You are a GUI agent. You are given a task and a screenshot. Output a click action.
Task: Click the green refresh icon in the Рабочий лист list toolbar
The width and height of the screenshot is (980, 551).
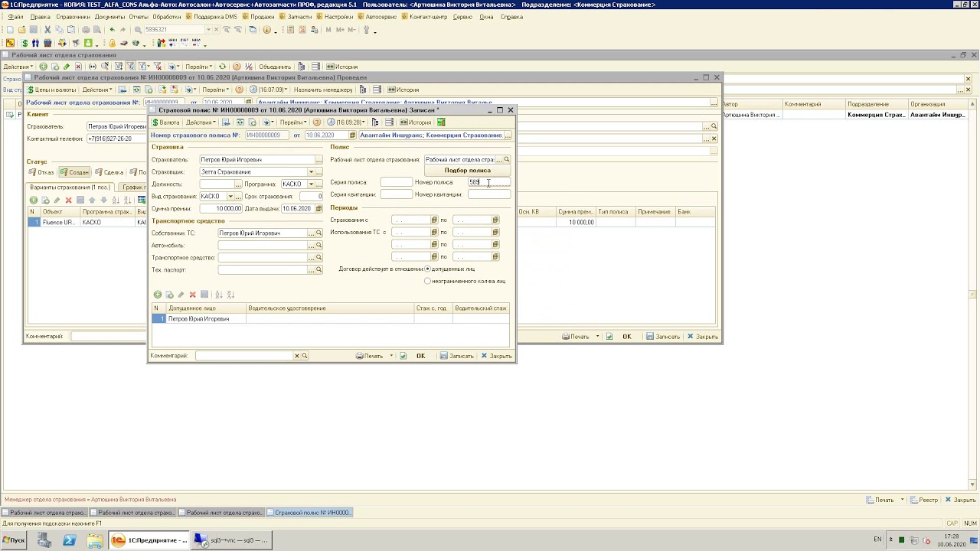tap(222, 67)
